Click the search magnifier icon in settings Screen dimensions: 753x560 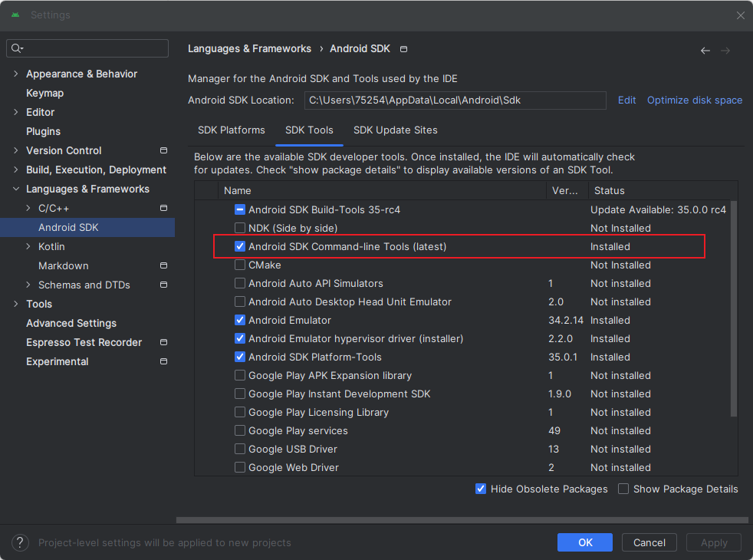tap(17, 48)
